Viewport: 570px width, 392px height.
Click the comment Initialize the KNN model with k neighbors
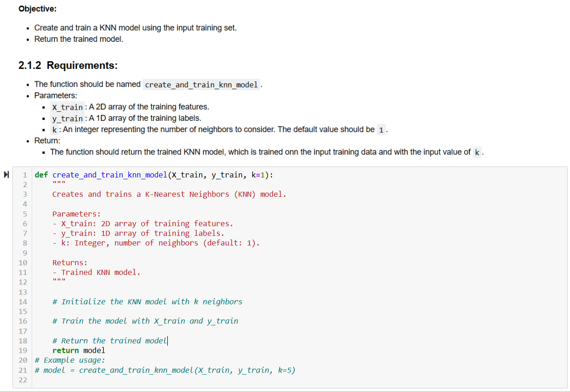coord(147,301)
